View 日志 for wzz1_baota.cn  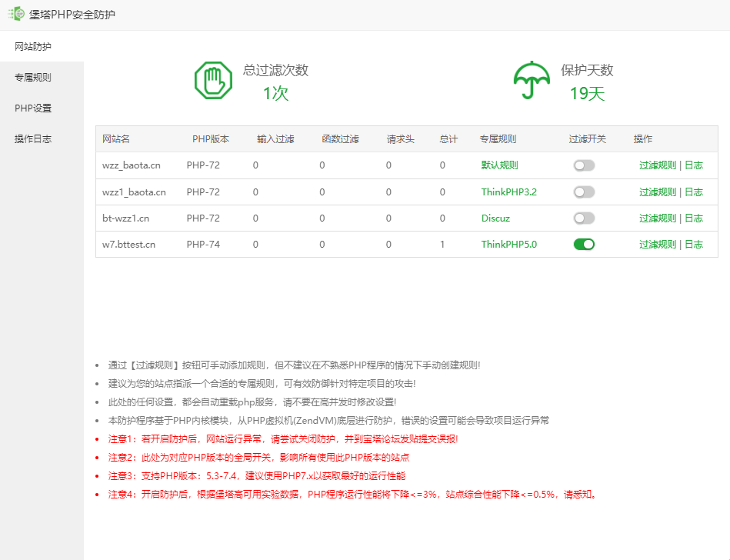694,192
